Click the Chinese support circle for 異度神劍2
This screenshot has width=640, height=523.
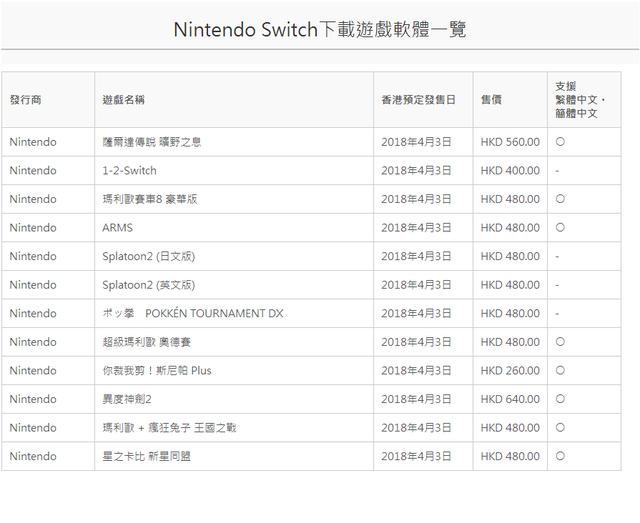[560, 399]
